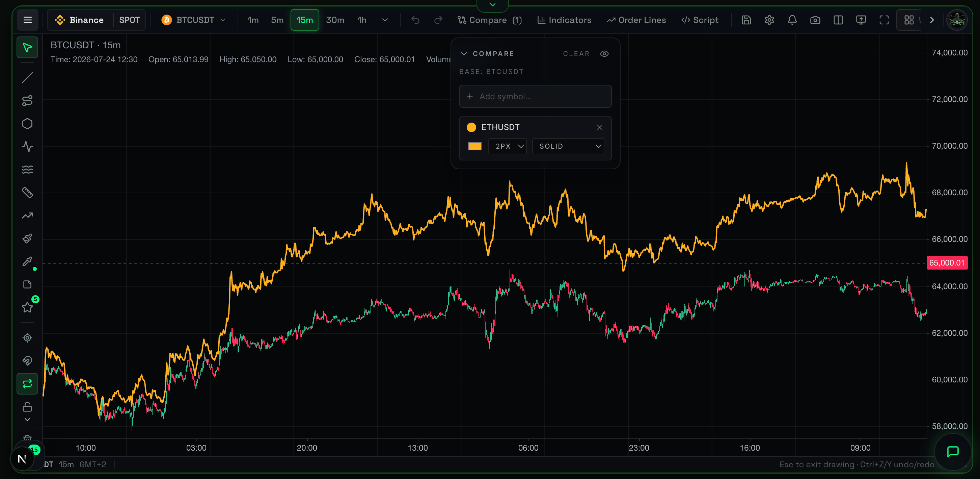Select the ruler measure tool

coord(27,193)
